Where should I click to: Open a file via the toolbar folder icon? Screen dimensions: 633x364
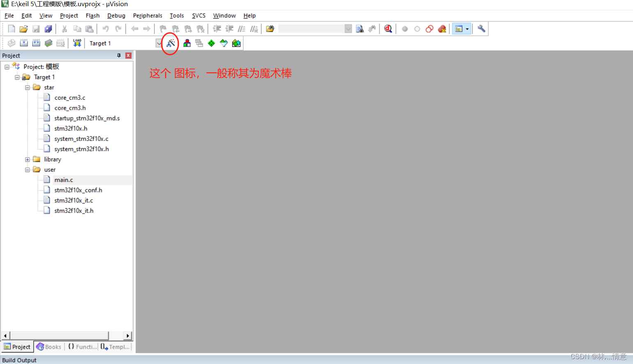pos(24,29)
